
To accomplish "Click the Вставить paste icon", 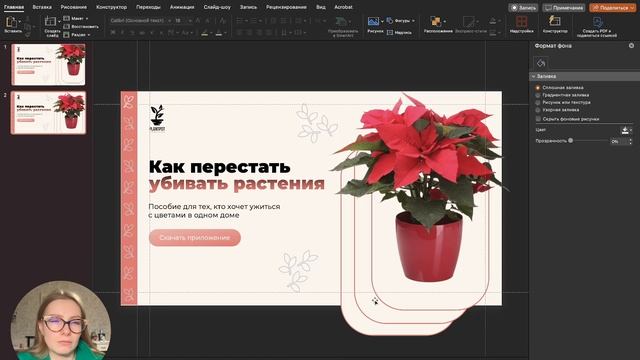I will (12, 22).
